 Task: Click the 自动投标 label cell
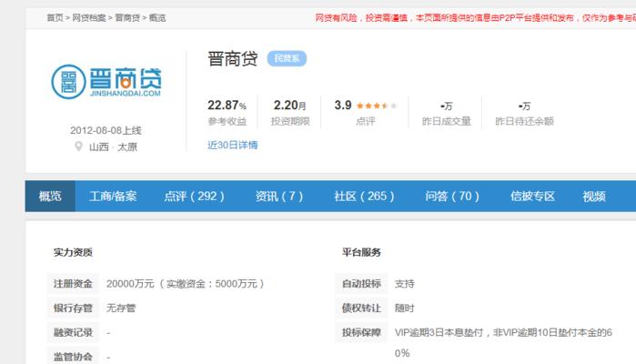(361, 284)
